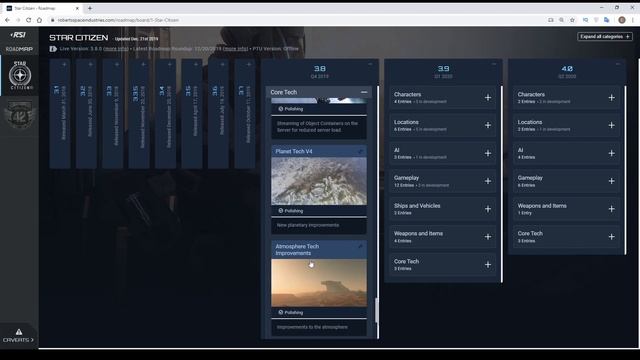Expand Gameplay category in 3.9
This screenshot has height=360, width=640.
point(488,181)
